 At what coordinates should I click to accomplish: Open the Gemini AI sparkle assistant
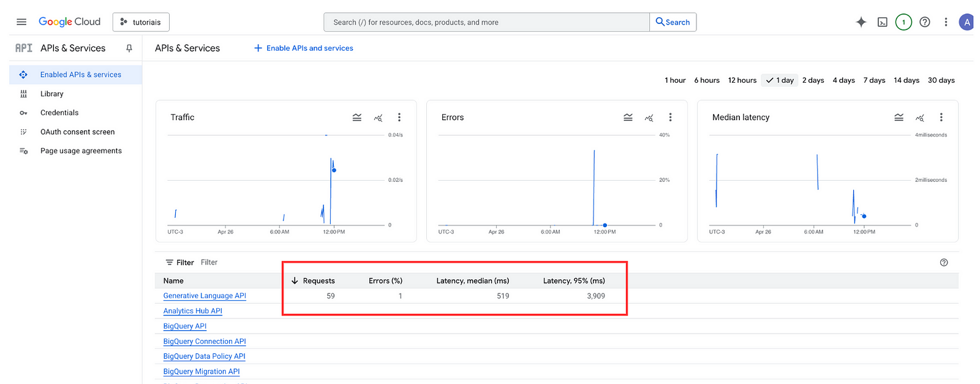tap(861, 22)
